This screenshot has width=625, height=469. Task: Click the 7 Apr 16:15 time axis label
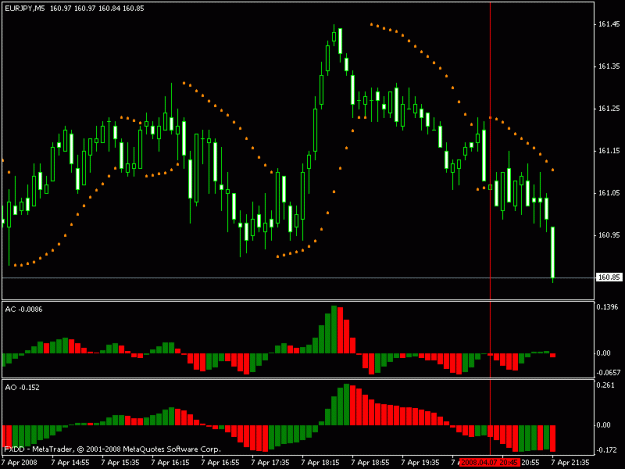(170, 463)
